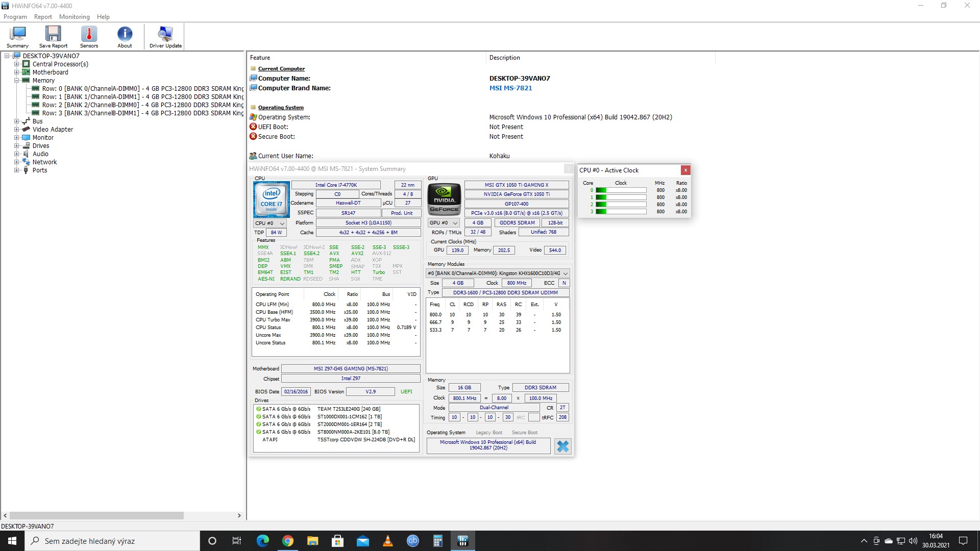Screen dimensions: 980x551
Task: Expand the Video Adapter tree node
Action: (17, 130)
